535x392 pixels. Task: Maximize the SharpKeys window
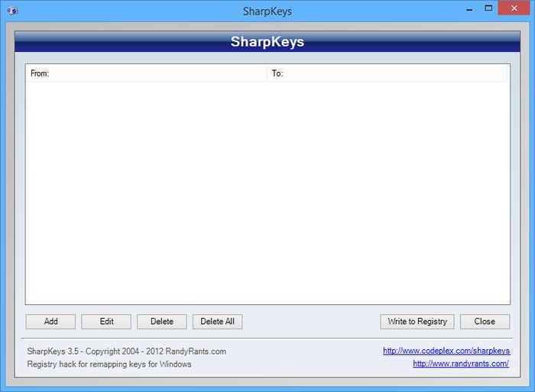coord(488,8)
